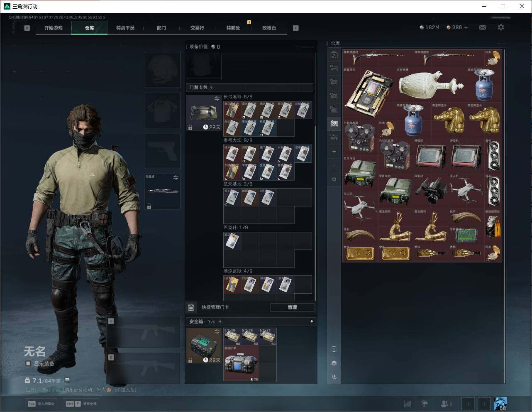532x412 pixels.
Task: Open the 特勤处 tab
Action: pos(233,28)
